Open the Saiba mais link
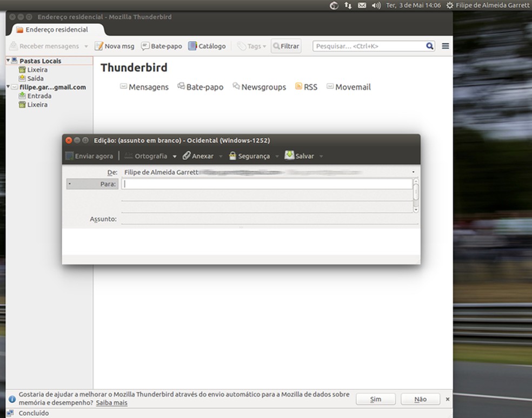Image resolution: width=532 pixels, height=418 pixels. pyautogui.click(x=111, y=402)
